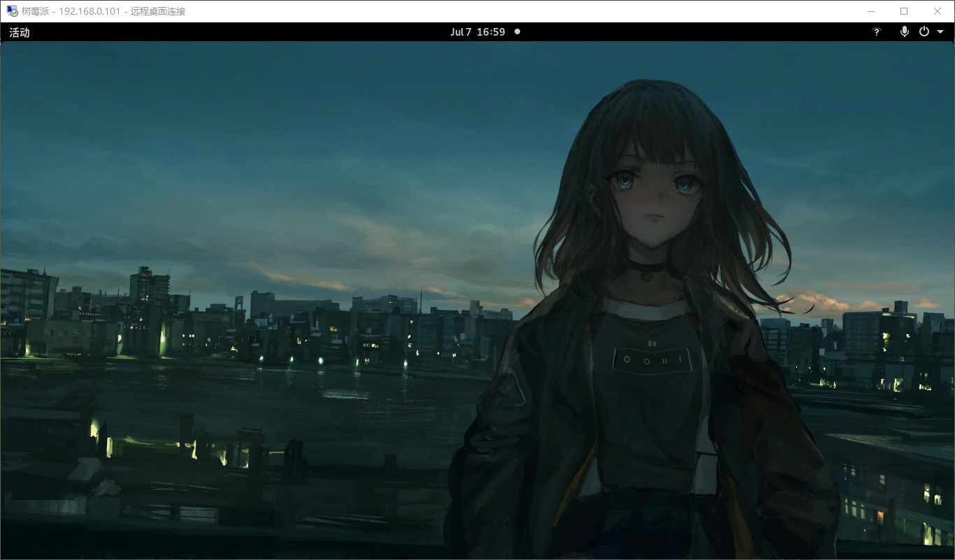Click the power icon in the top bar
Viewport: 955px width, 560px height.
pyautogui.click(x=924, y=31)
